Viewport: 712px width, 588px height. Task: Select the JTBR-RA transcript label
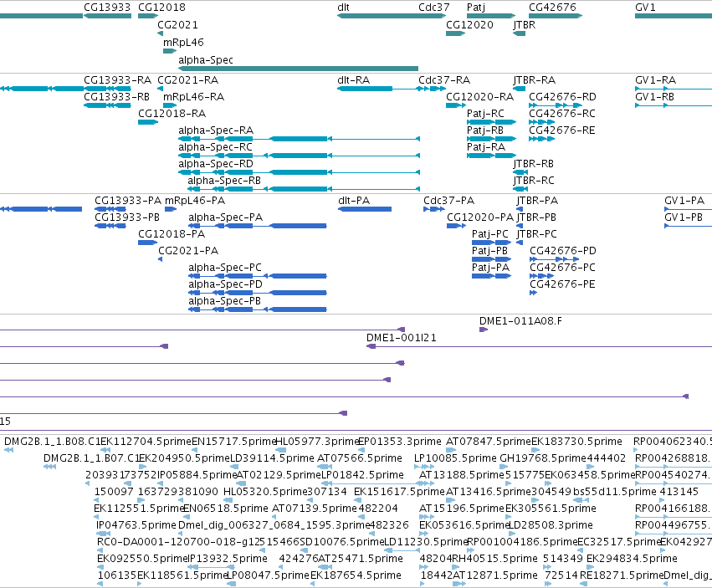click(x=535, y=80)
